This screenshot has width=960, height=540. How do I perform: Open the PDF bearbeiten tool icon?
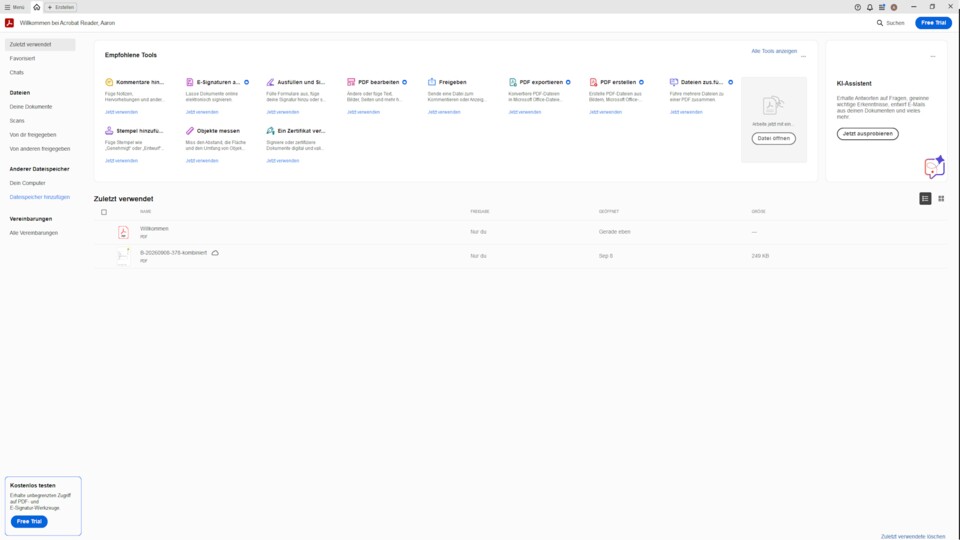351,82
